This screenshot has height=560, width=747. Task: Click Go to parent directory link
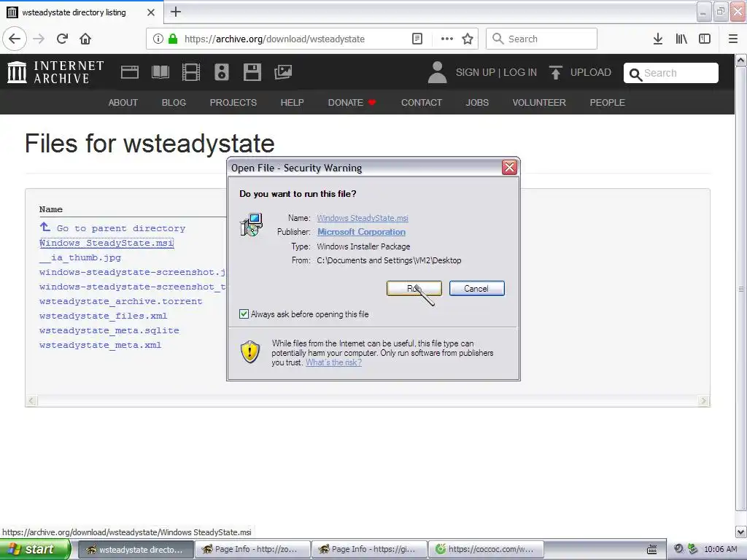(120, 228)
